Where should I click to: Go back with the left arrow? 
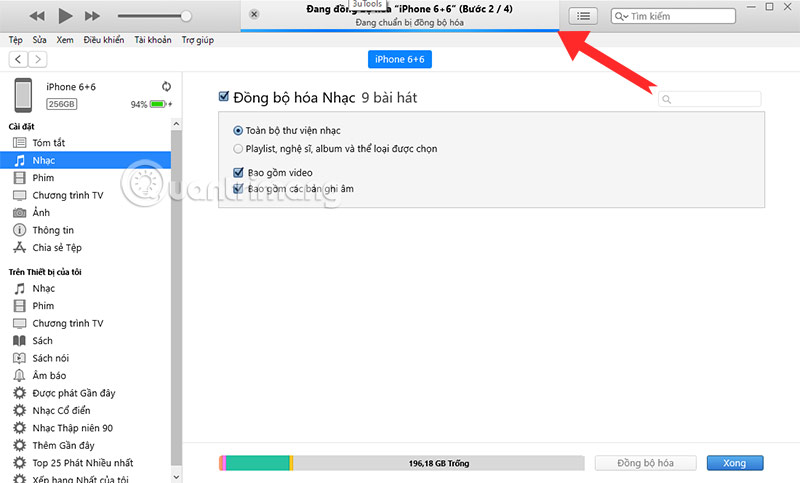[18, 60]
